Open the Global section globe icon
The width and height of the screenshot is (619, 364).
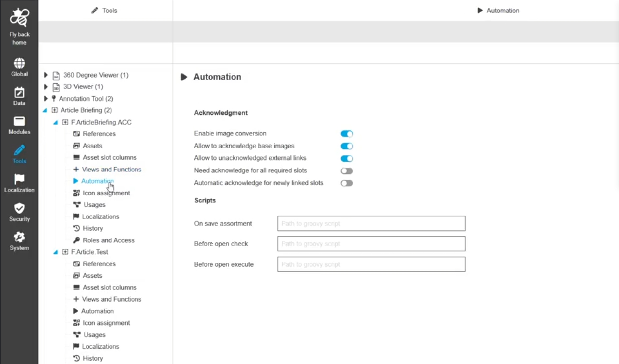coord(19,63)
